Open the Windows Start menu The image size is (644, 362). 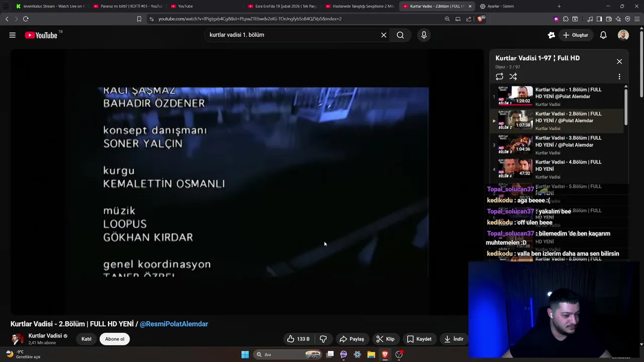click(245, 354)
